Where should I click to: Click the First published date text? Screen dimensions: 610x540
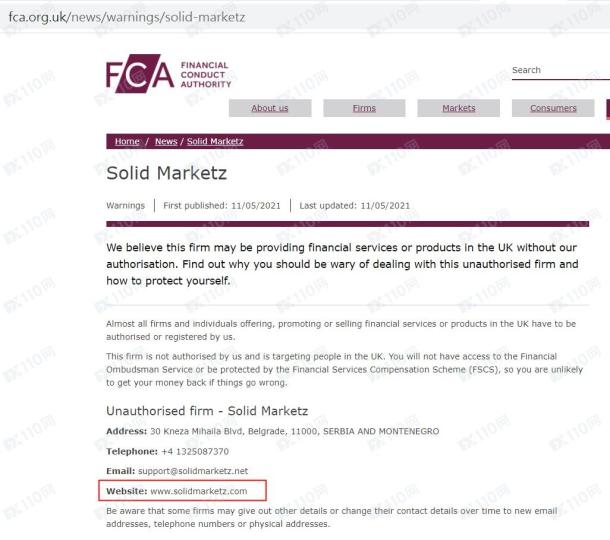pos(222,205)
